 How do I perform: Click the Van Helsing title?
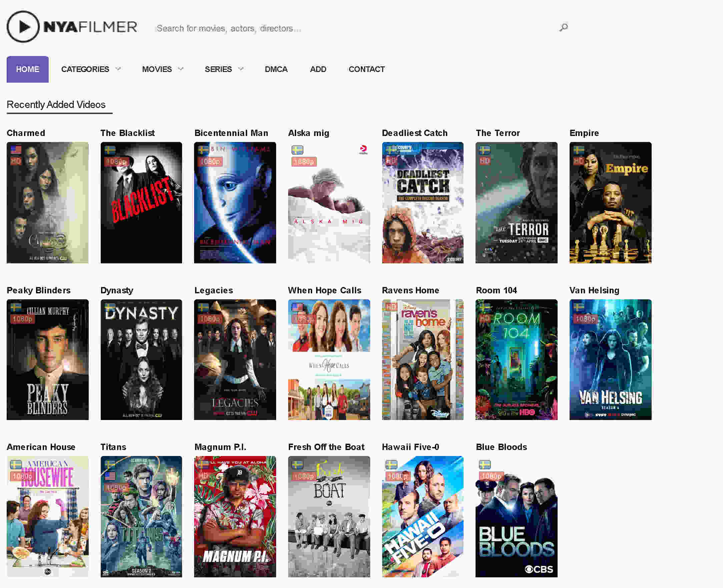pos(594,290)
